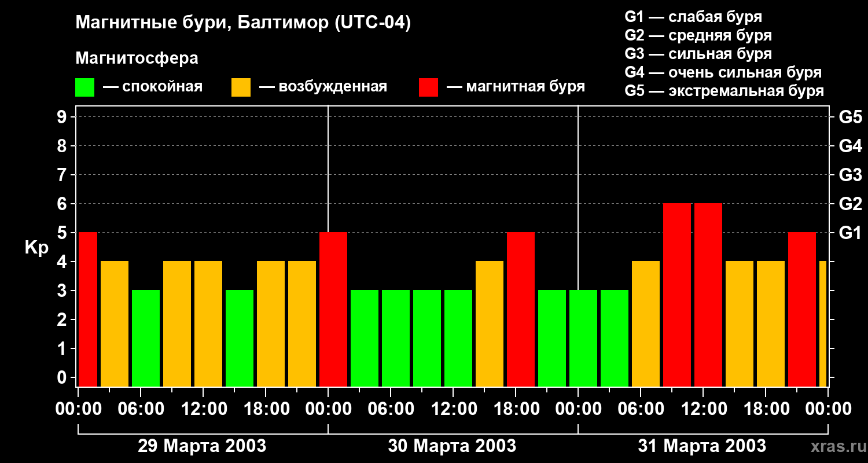Viewport: 868px width, 463px height.
Task: Click the 'Kp' axis title on the left
Action: pyautogui.click(x=36, y=248)
